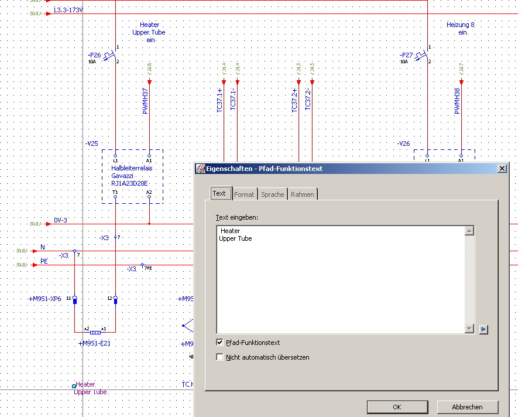
Task: Click the TC37.2+ label
Action: click(294, 101)
